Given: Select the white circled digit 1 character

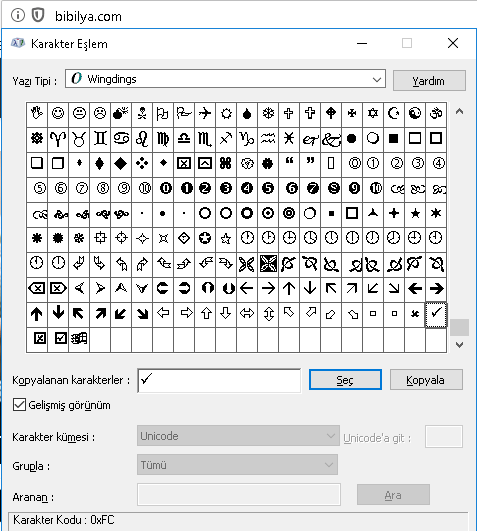Looking at the screenshot, I should (373, 164).
